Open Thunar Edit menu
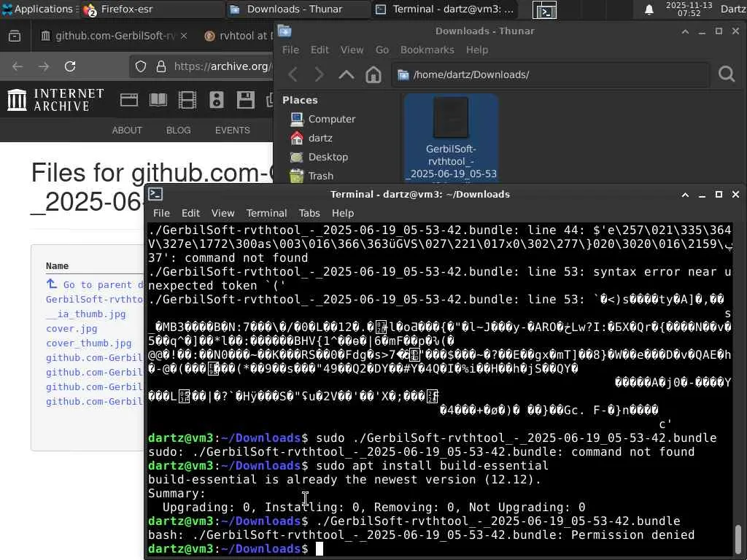This screenshot has height=560, width=747. [x=320, y=50]
